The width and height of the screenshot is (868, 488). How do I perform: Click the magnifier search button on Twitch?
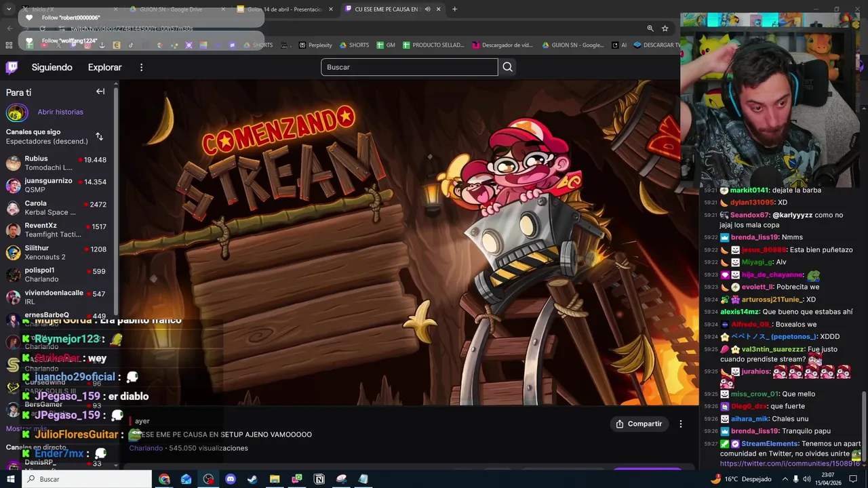click(x=507, y=67)
